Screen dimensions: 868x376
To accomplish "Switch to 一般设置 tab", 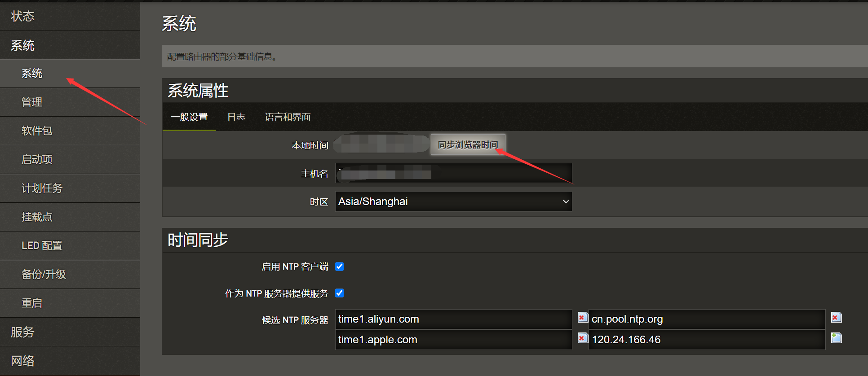I will pyautogui.click(x=189, y=117).
